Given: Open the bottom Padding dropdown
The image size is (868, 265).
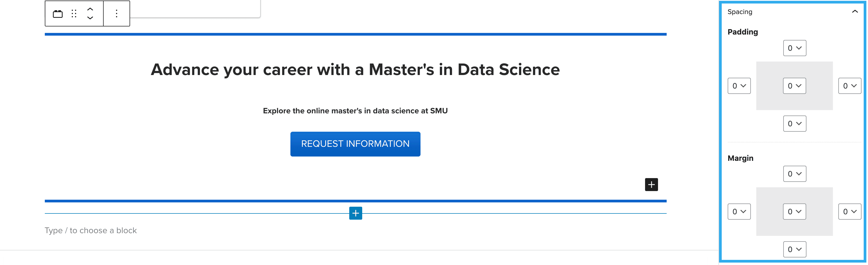Looking at the screenshot, I should (x=794, y=124).
